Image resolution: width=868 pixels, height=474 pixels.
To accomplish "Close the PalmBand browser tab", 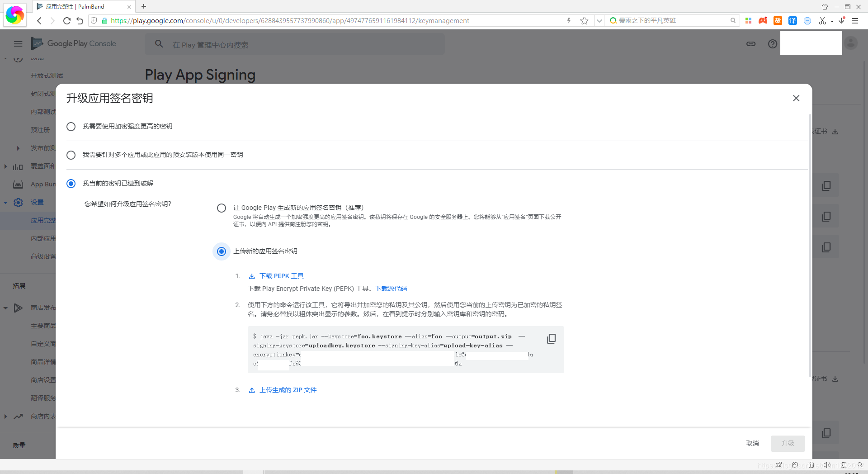I will point(129,7).
